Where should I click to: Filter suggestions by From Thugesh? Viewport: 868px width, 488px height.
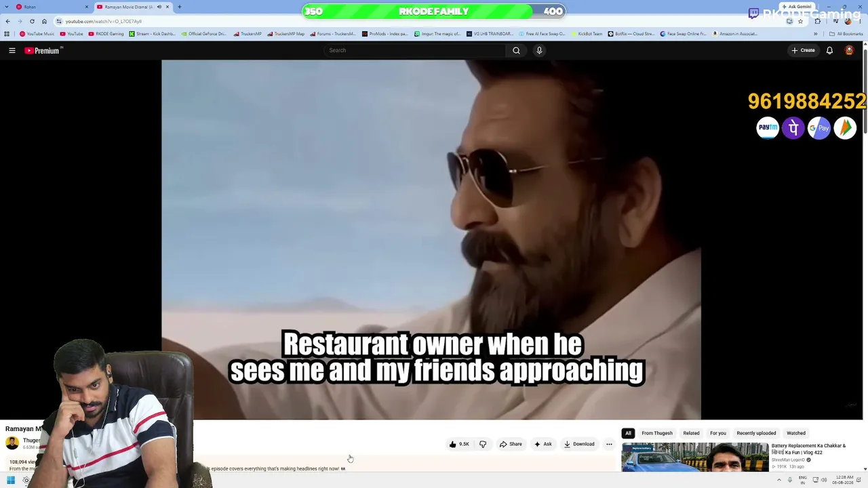point(657,433)
